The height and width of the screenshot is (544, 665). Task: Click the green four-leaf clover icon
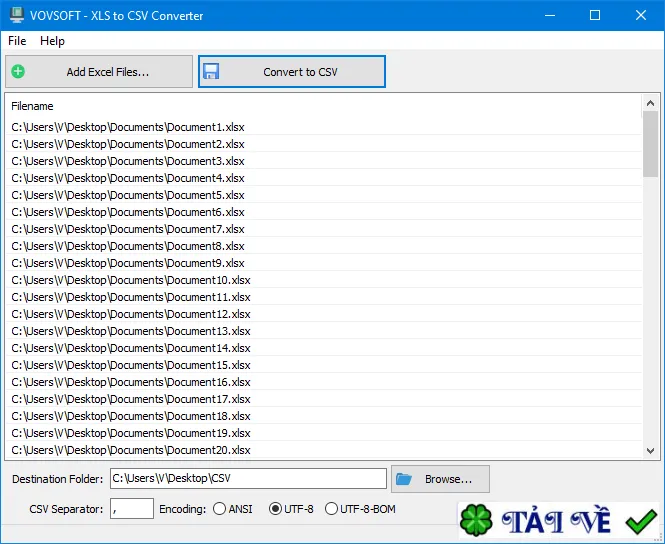coord(476,520)
